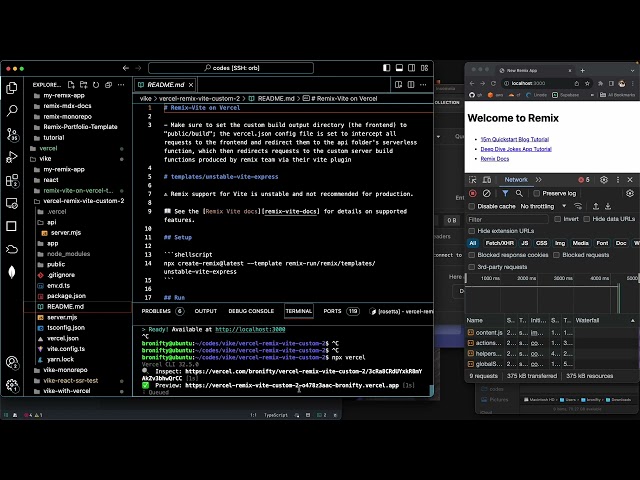Check Blocked response cookies checkbox

pyautogui.click(x=471, y=255)
